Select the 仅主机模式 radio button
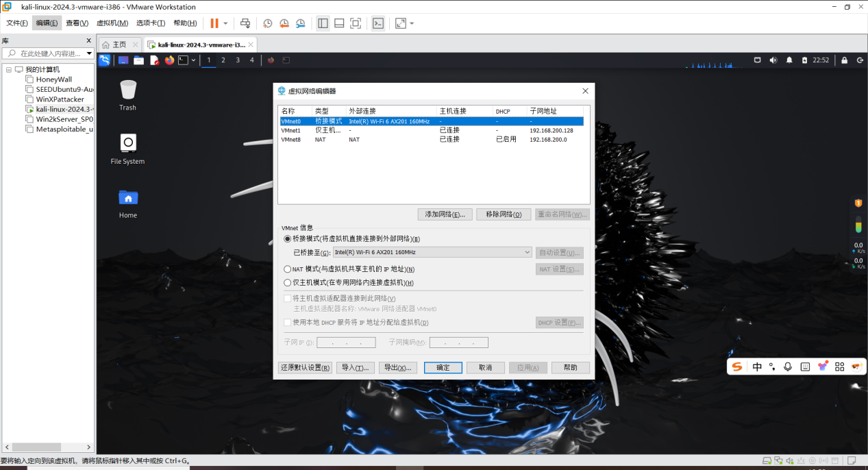The height and width of the screenshot is (470, 868). (288, 282)
